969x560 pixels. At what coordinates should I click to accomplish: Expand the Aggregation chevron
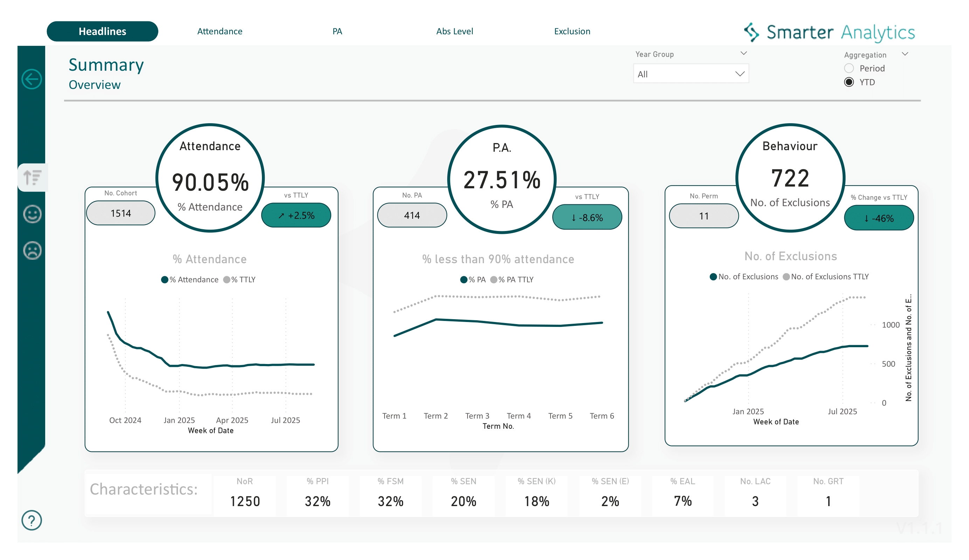pos(906,54)
